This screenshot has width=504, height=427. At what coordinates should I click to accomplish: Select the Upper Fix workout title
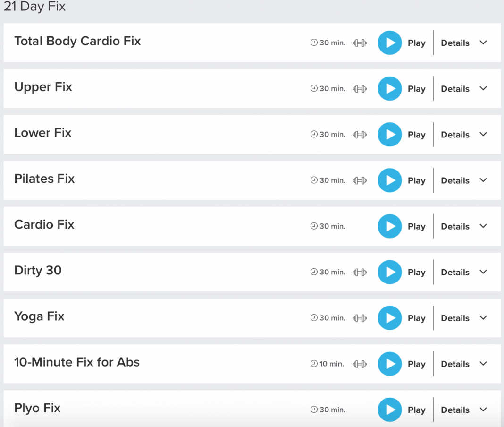click(43, 87)
